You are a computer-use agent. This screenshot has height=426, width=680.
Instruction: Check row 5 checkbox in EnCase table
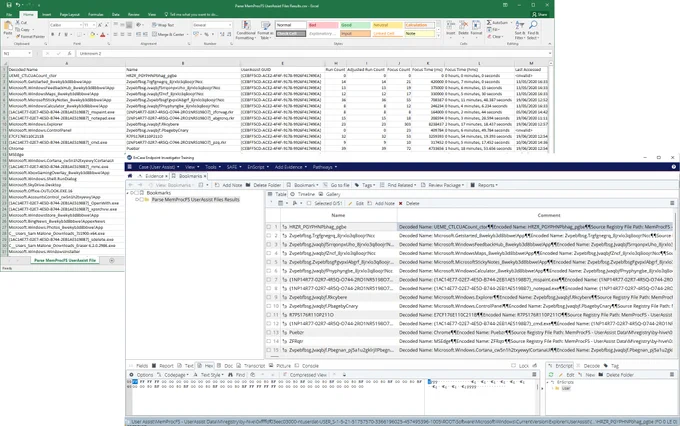click(x=269, y=262)
